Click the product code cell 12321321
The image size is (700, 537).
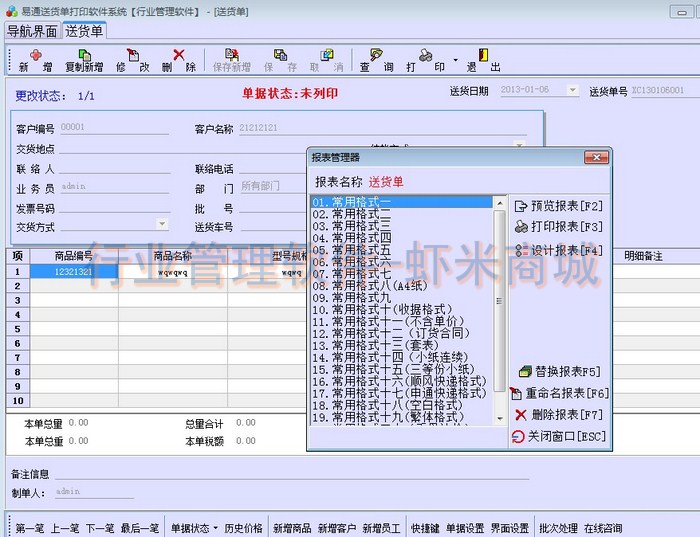74,272
